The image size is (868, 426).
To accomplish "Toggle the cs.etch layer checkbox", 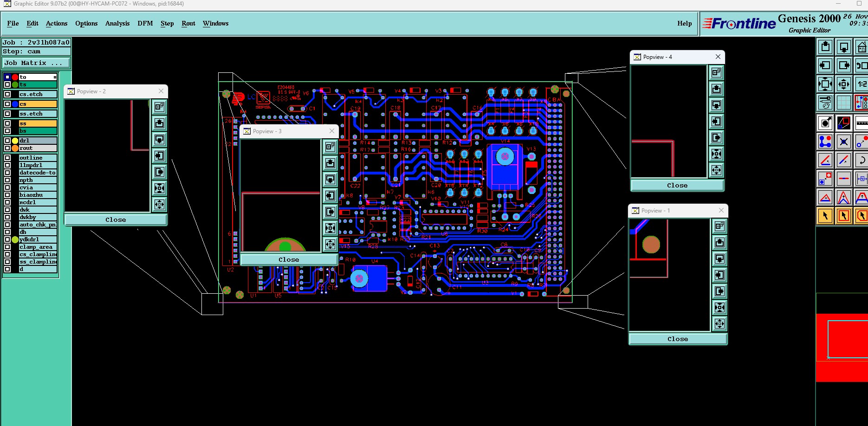I will coord(7,94).
